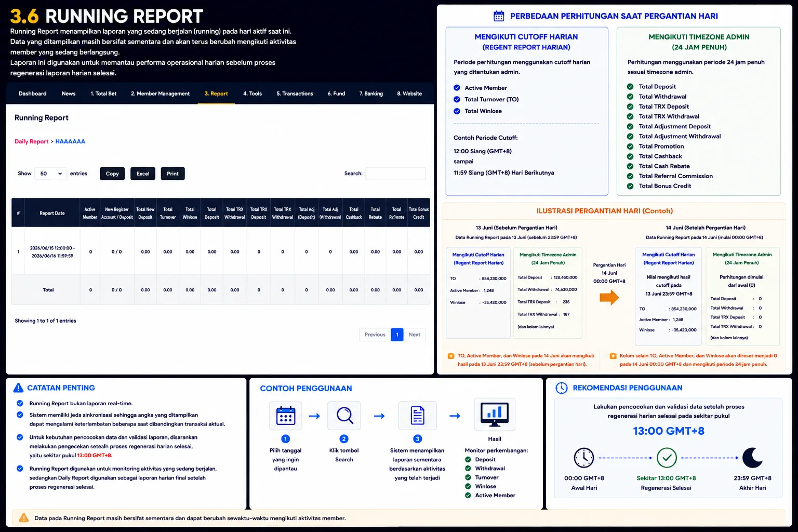Click the Total row label in table
This screenshot has height=532, width=798.
[x=48, y=290]
